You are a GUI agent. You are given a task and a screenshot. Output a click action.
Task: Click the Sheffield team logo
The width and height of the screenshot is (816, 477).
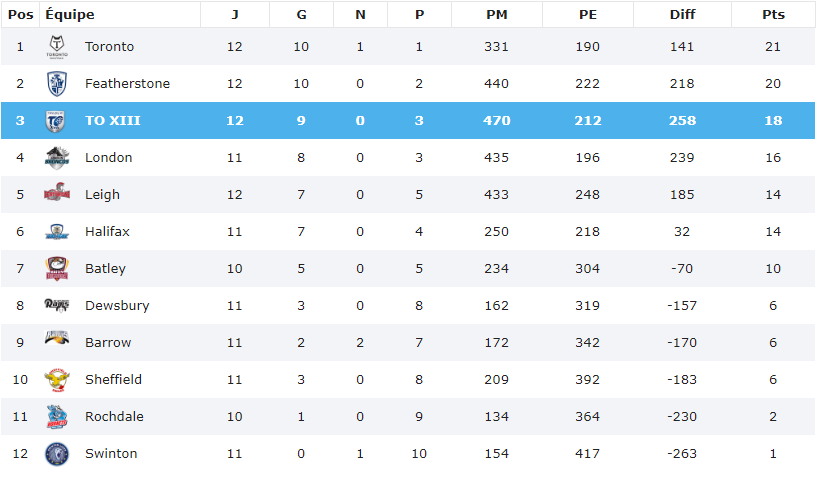point(57,379)
